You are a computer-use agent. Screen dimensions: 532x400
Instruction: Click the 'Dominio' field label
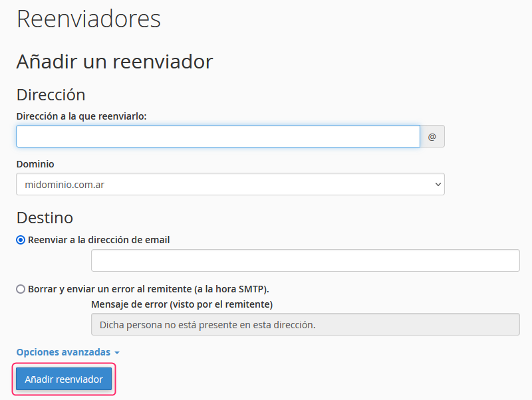35,163
